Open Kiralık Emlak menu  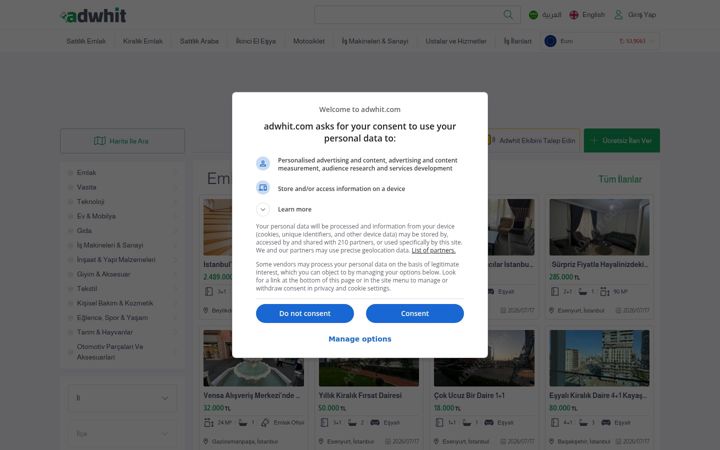143,41
